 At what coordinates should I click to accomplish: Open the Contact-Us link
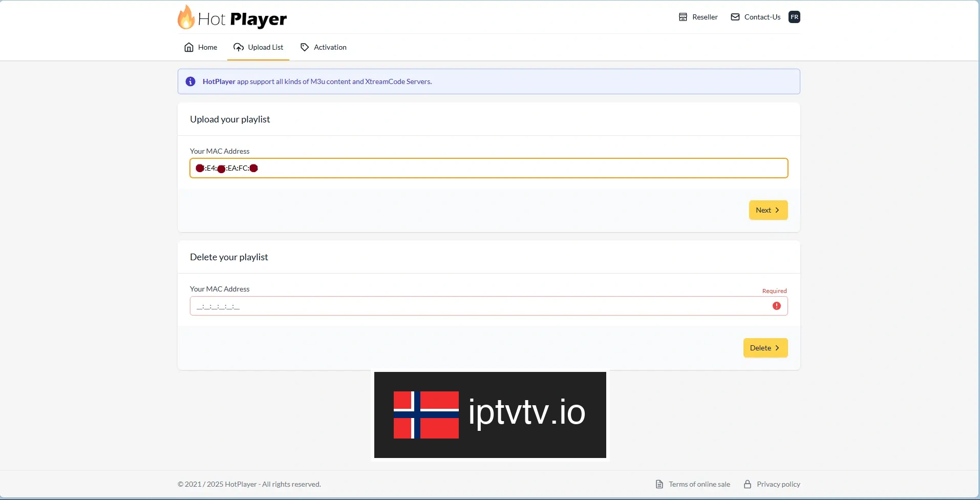(762, 17)
